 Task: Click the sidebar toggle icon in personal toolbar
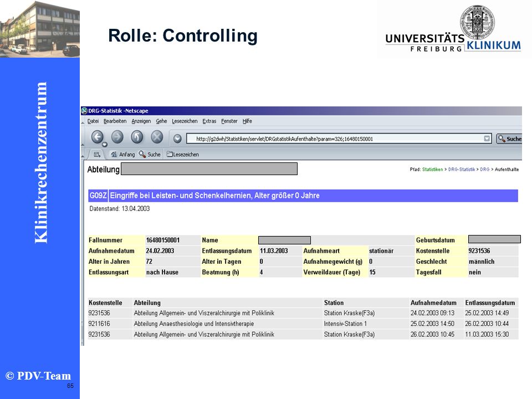pyautogui.click(x=97, y=155)
